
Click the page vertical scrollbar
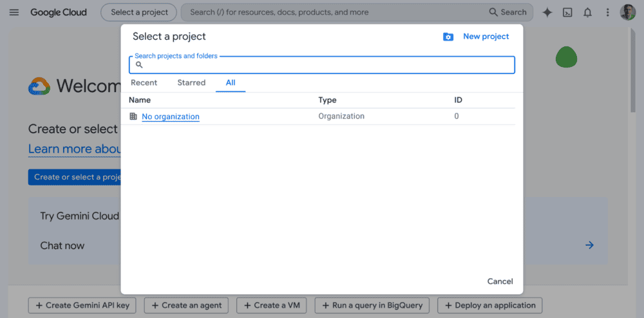point(633,70)
